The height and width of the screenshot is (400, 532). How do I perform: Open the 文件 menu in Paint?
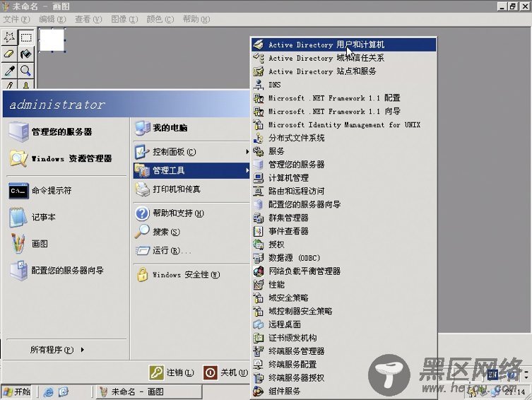(x=16, y=19)
